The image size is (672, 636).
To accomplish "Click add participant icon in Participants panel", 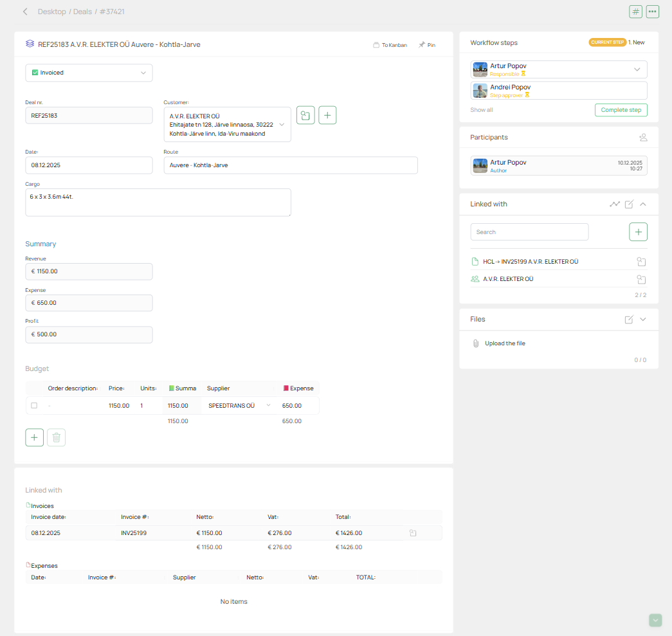I will (643, 138).
